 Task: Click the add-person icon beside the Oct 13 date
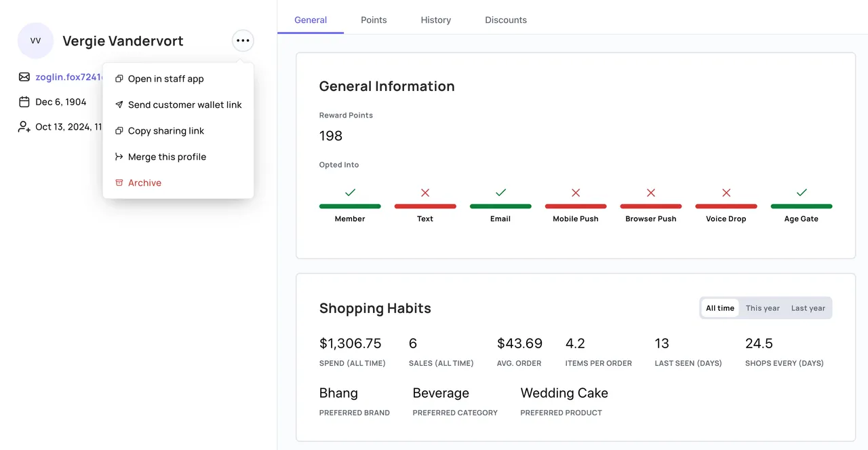pyautogui.click(x=23, y=127)
